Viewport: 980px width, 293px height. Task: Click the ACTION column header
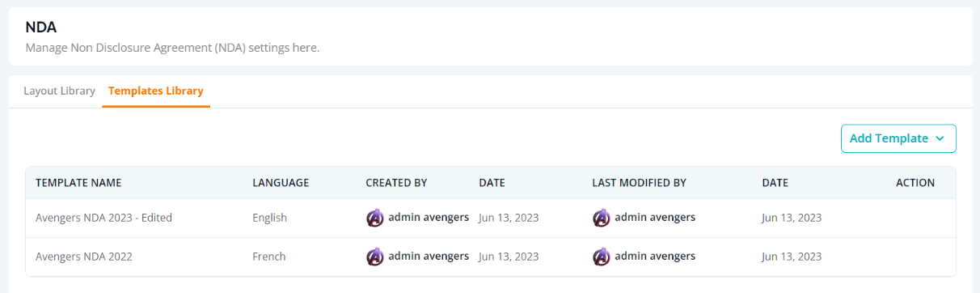pos(915,183)
